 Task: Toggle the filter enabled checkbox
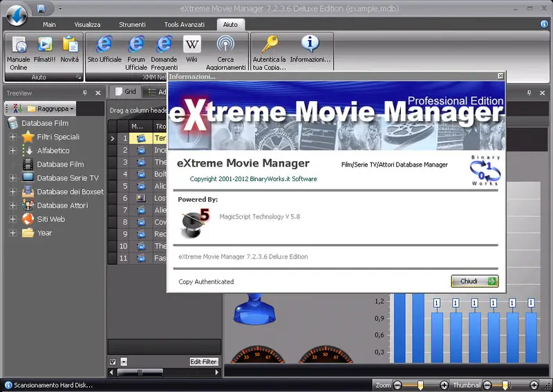[x=113, y=362]
